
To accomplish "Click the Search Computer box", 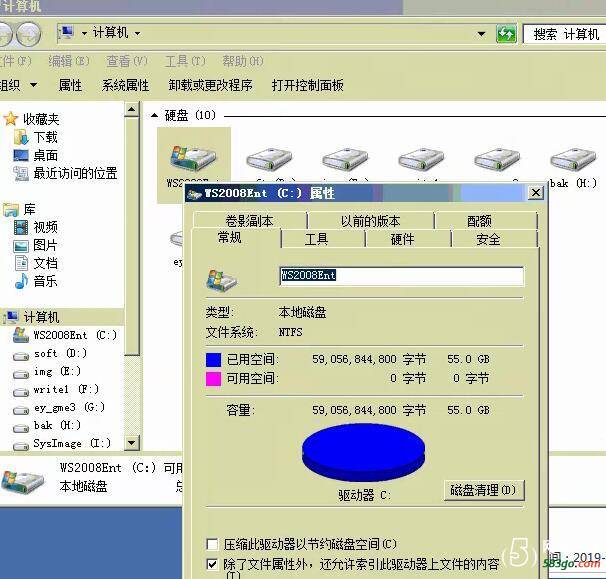I will click(x=564, y=34).
